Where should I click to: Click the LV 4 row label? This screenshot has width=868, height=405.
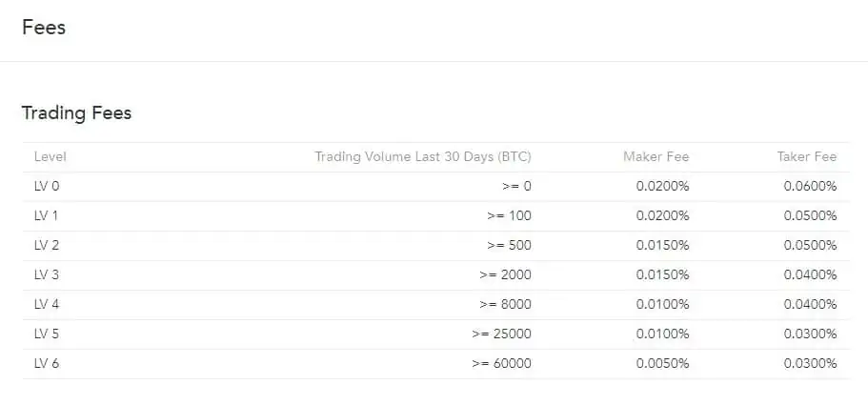47,304
